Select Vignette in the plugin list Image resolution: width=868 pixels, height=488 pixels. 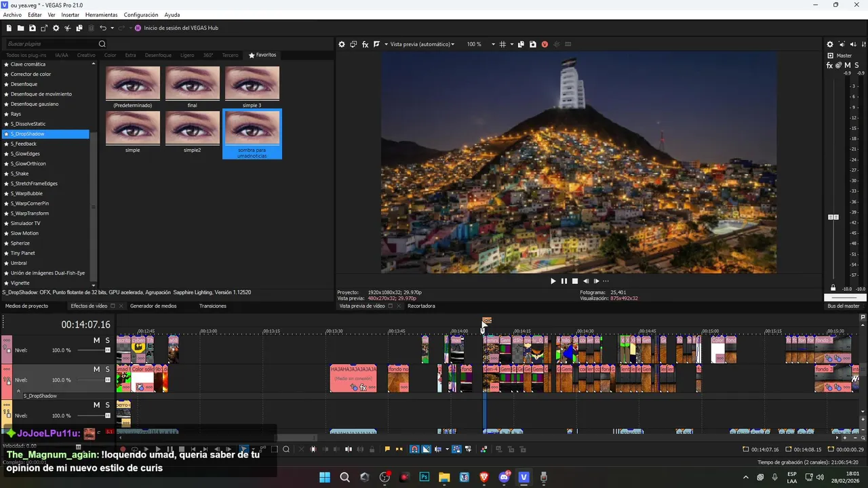coord(20,283)
